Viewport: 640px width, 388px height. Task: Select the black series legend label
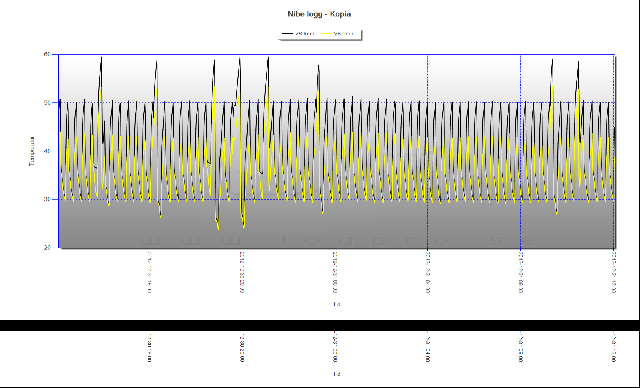(304, 34)
